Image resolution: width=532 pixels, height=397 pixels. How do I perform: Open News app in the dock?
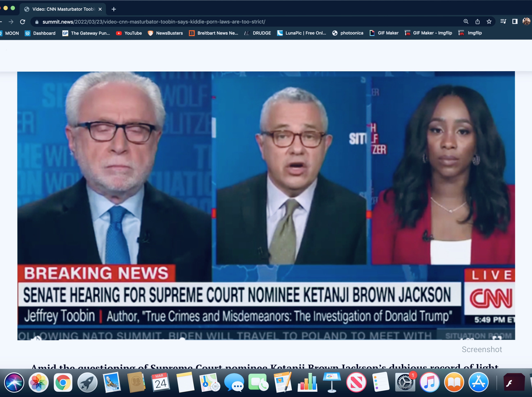356,382
